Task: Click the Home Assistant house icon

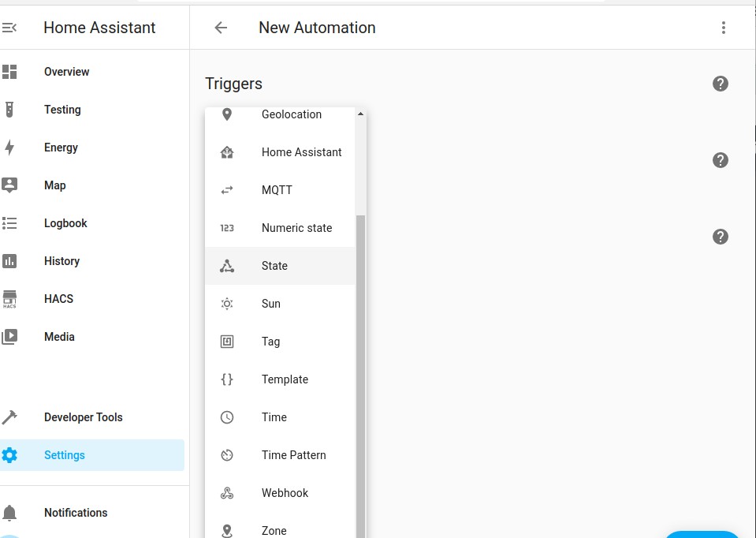Action: click(x=226, y=152)
